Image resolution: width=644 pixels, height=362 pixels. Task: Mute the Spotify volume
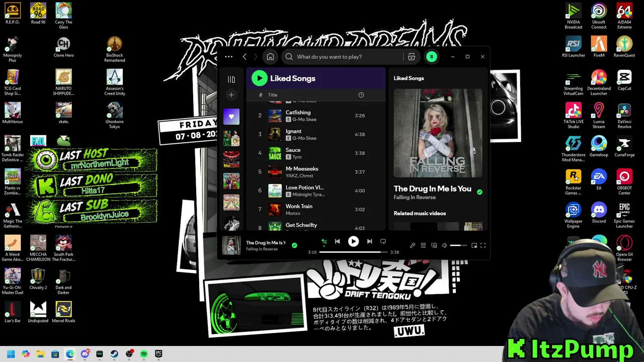[444, 245]
